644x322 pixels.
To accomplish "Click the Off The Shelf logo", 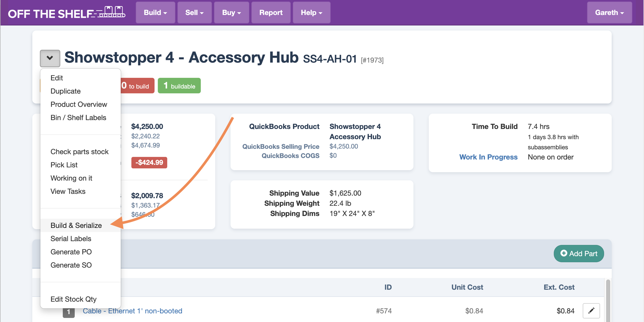I will pos(66,13).
